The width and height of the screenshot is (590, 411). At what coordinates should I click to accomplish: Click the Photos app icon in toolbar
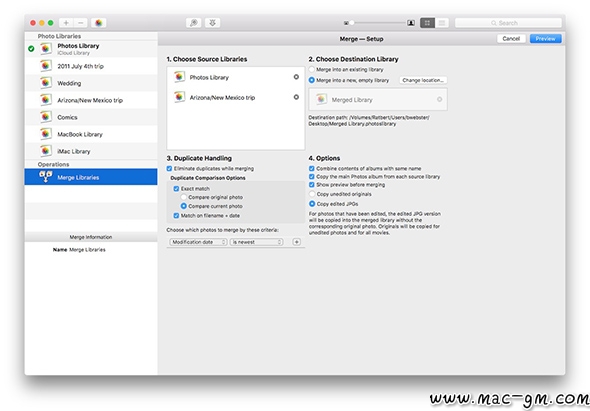99,23
